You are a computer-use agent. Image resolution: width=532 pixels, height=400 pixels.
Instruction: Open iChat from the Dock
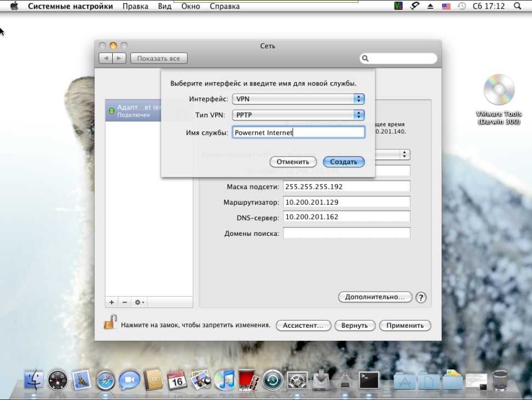click(x=129, y=380)
